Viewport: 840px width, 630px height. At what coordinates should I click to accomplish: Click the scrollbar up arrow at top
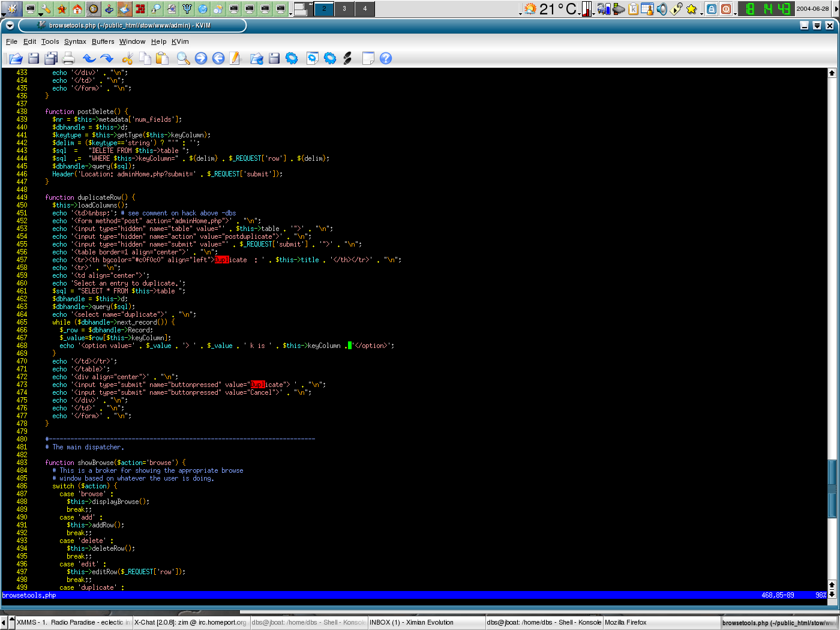(832, 73)
